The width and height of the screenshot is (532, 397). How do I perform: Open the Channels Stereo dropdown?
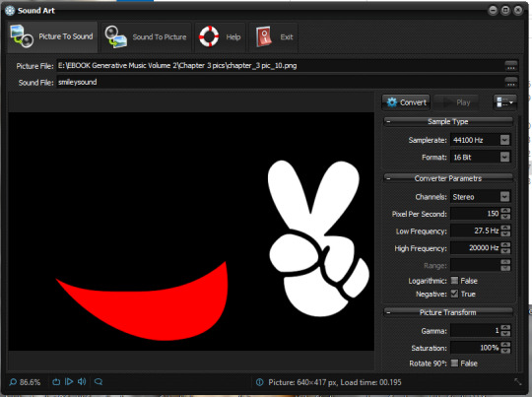(x=504, y=197)
